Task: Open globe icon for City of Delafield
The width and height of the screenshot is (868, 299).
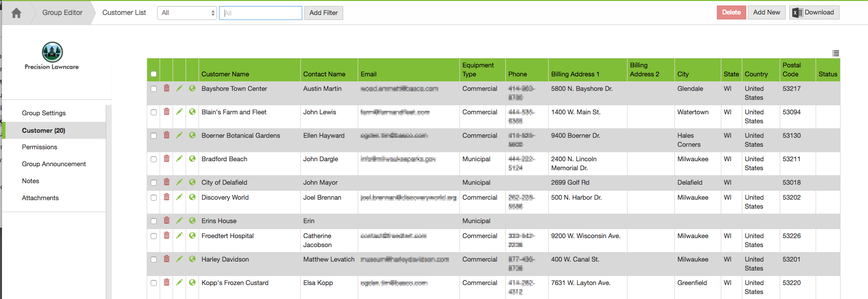Action: (x=192, y=182)
